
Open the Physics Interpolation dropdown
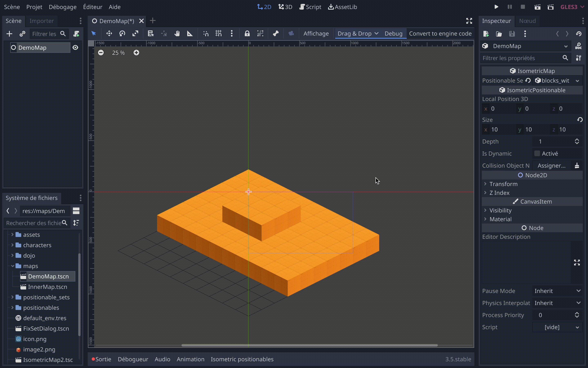[557, 303]
